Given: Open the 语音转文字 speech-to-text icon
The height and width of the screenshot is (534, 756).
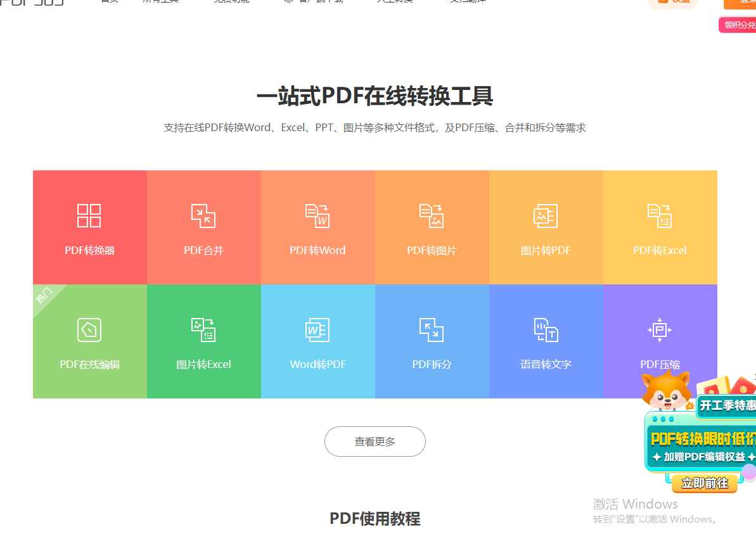Looking at the screenshot, I should [x=546, y=330].
